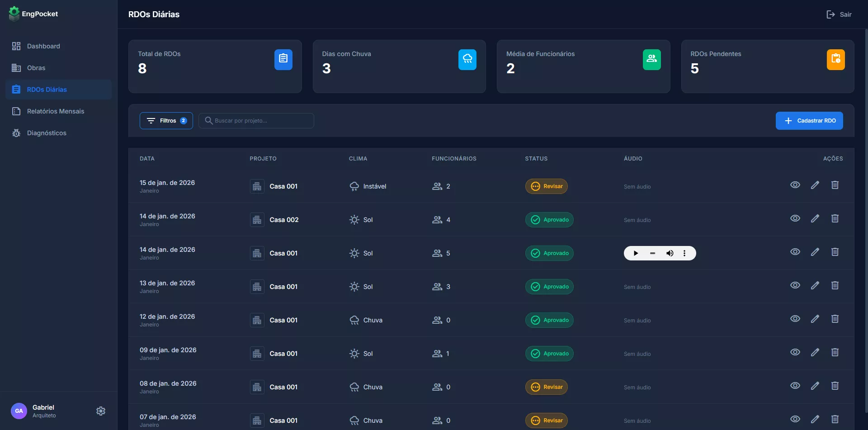Mute the audio player for the 14 de jan Casa 001
The image size is (868, 430).
670,253
